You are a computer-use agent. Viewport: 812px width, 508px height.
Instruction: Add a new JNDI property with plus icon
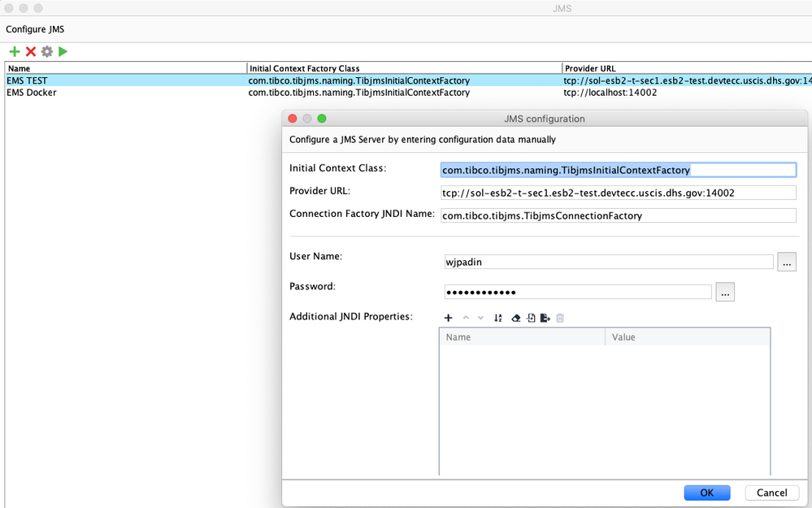(448, 318)
